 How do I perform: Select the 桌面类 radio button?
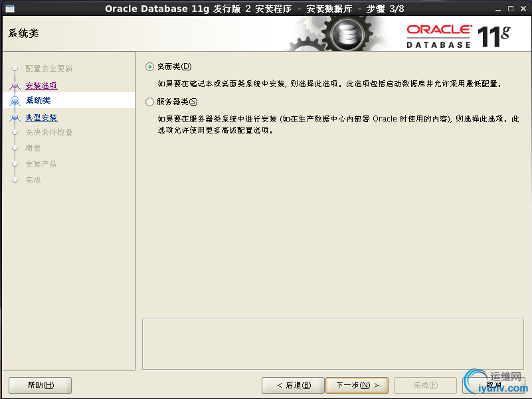[149, 67]
